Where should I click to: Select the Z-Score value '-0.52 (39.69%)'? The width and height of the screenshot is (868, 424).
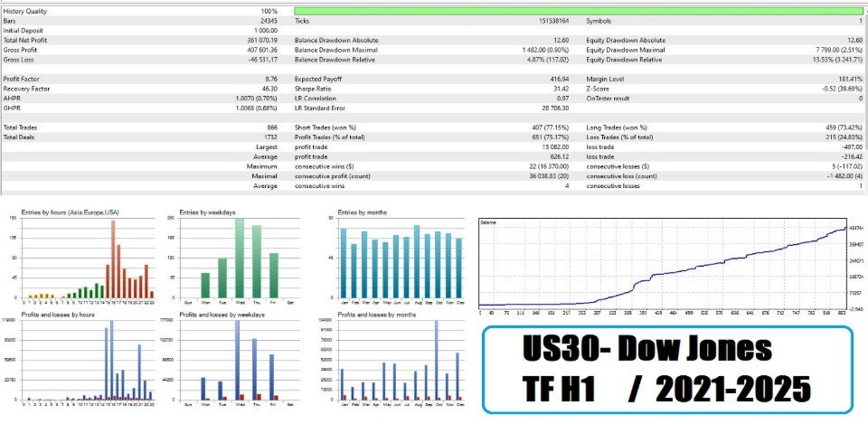pos(842,89)
